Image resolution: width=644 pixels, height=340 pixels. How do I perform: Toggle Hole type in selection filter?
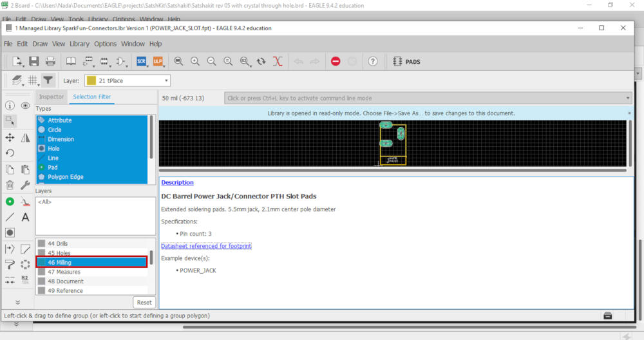click(91, 149)
